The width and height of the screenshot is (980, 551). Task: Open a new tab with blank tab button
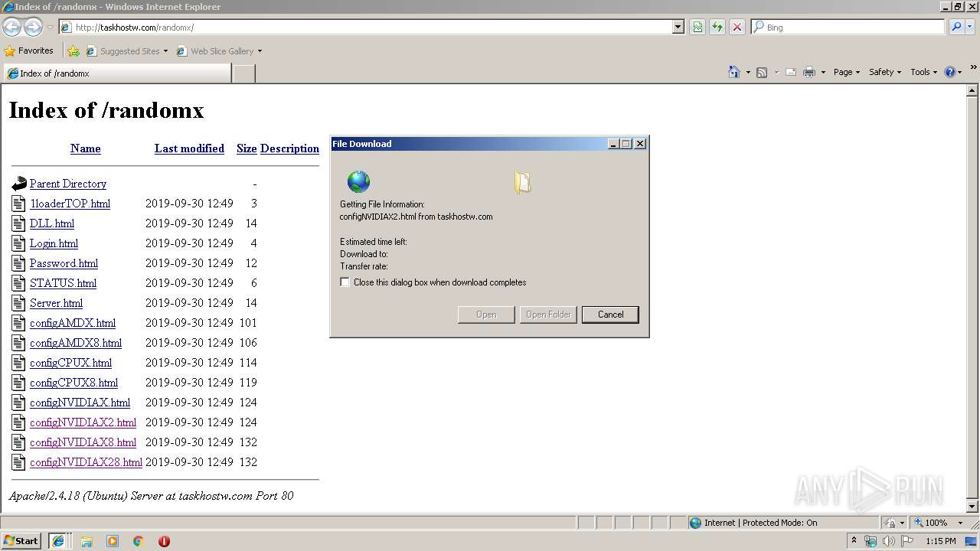click(x=243, y=73)
